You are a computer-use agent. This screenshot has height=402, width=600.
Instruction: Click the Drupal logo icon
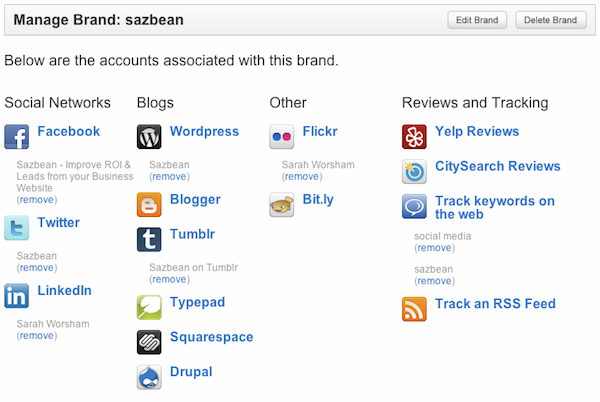click(149, 376)
